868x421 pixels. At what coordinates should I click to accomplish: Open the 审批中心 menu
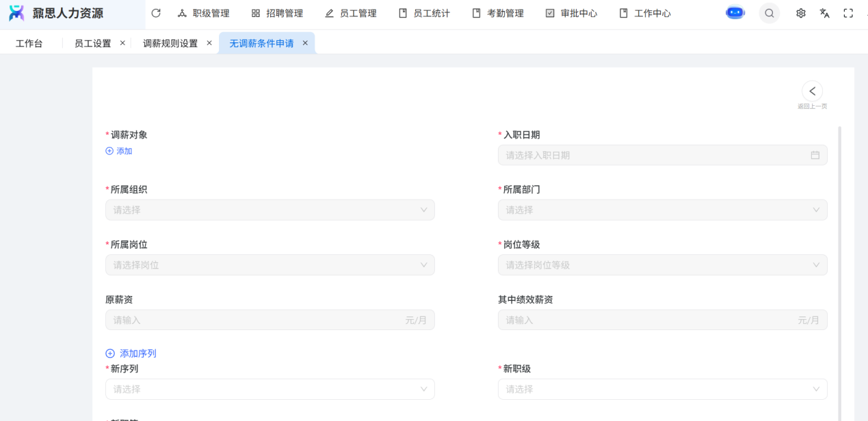(x=571, y=13)
